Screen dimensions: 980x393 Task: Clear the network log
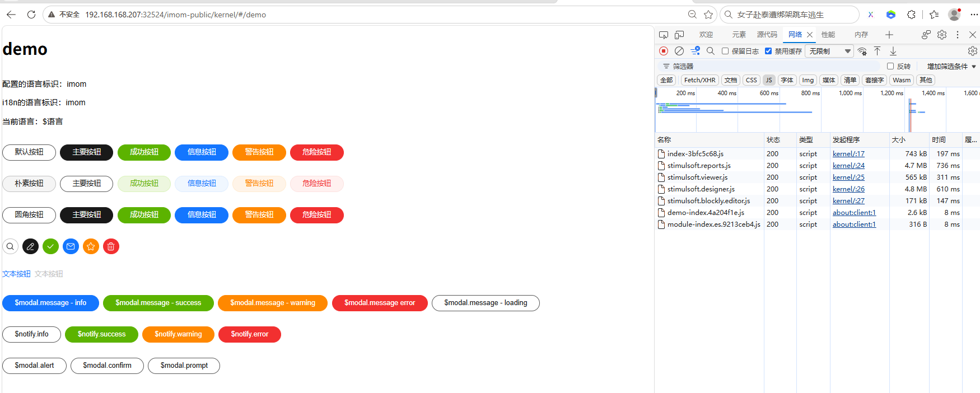[x=679, y=51]
